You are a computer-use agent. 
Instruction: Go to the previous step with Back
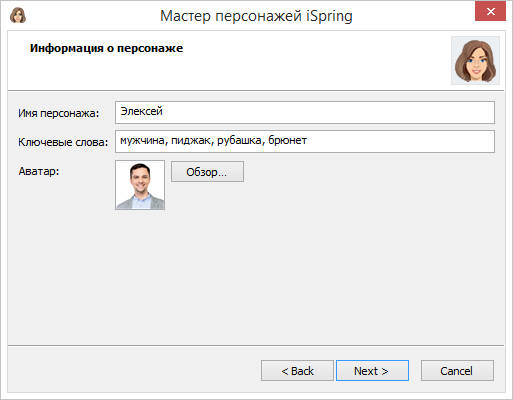(x=297, y=370)
